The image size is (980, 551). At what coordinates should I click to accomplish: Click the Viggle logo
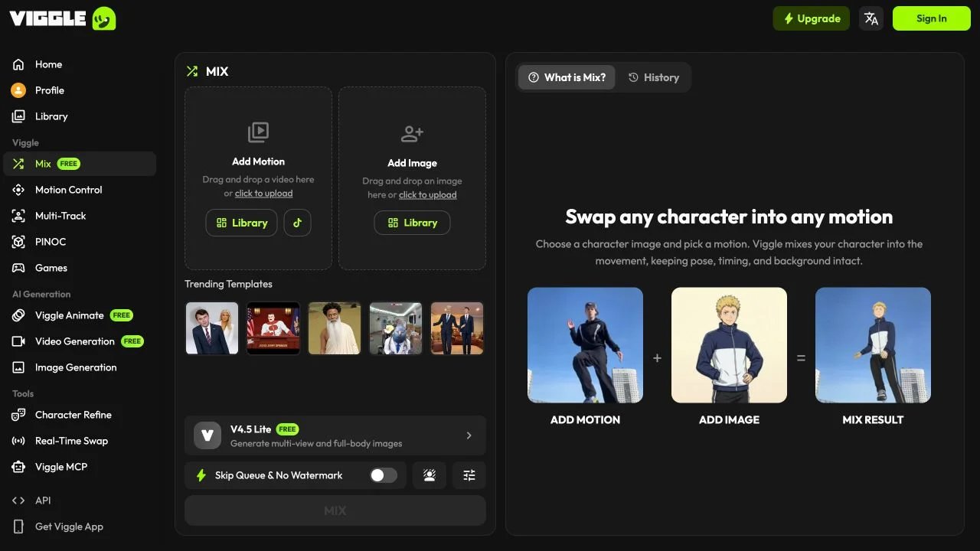62,18
